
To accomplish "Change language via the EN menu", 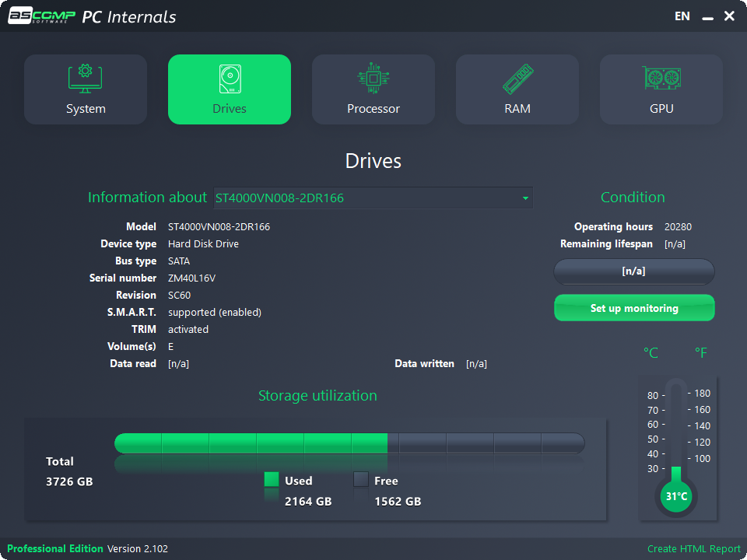I will (x=682, y=16).
